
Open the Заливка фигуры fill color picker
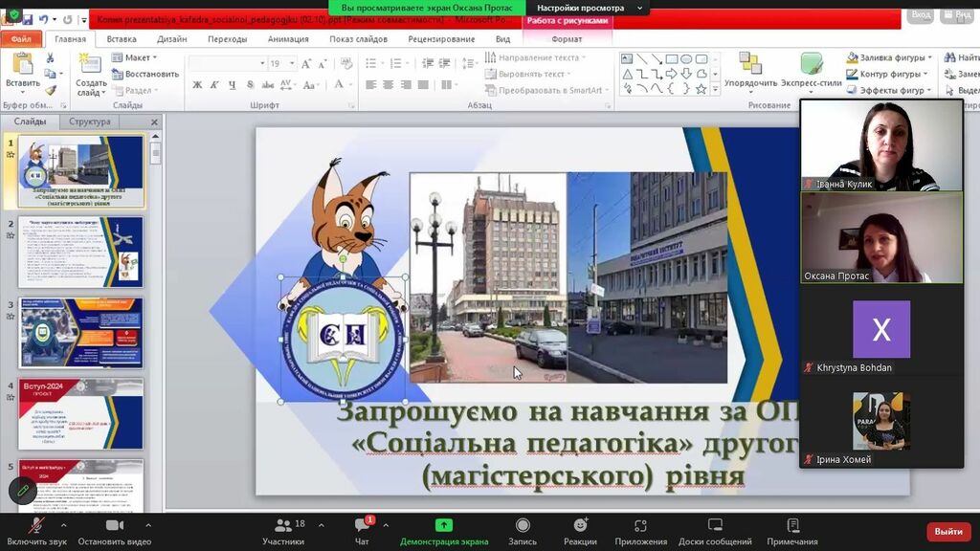click(x=888, y=57)
